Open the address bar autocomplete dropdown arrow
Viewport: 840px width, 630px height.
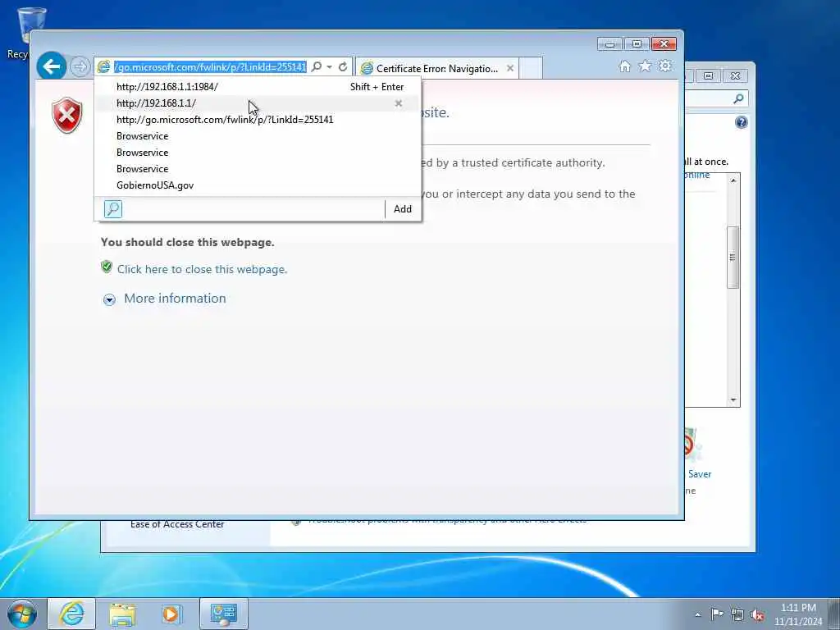pos(329,67)
